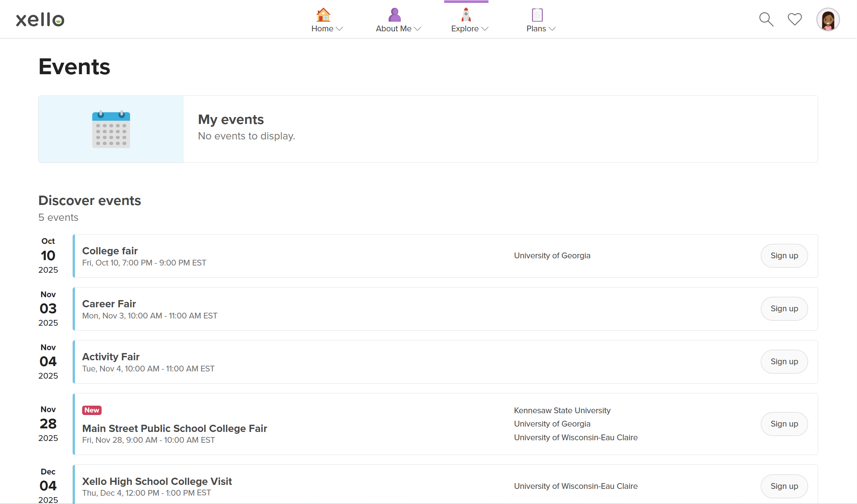This screenshot has height=504, width=857.
Task: Open the Xello High School College Visit event
Action: 157,481
